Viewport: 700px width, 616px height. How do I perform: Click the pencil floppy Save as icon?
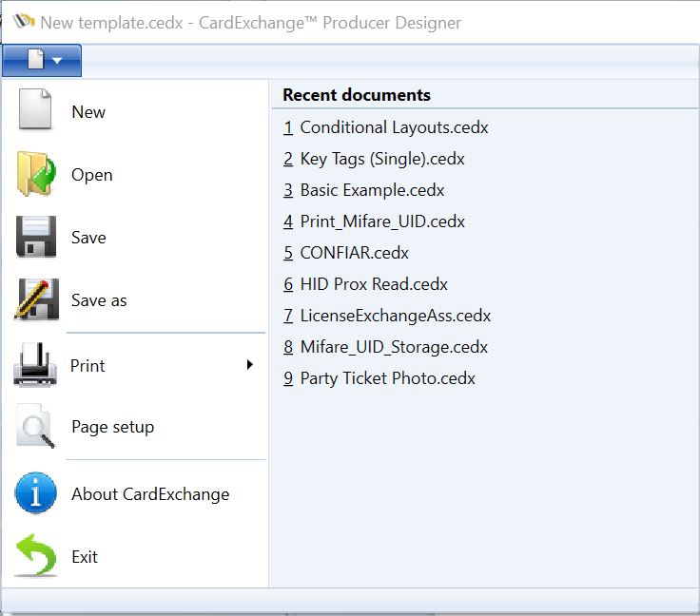point(36,299)
